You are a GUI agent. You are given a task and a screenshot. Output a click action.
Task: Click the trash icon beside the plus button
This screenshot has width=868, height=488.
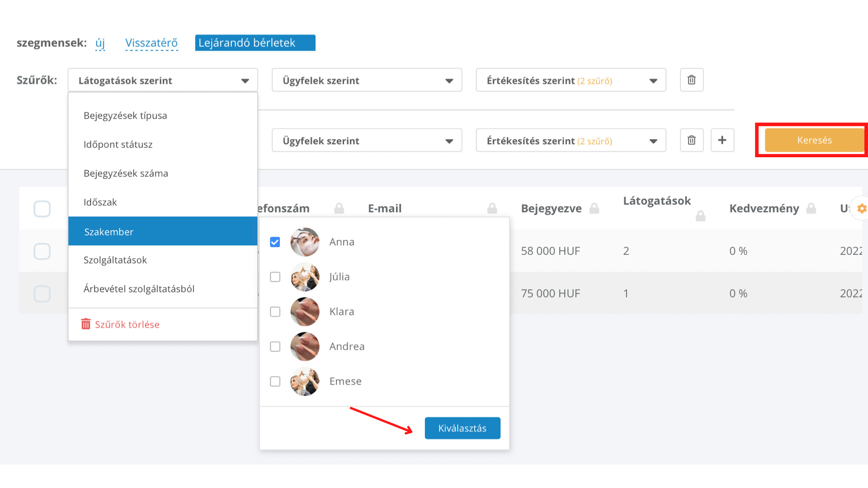point(692,140)
